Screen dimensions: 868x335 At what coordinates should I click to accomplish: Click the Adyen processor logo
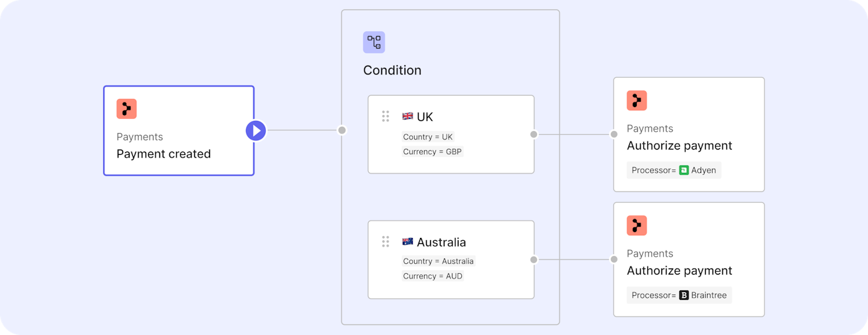[x=684, y=170]
